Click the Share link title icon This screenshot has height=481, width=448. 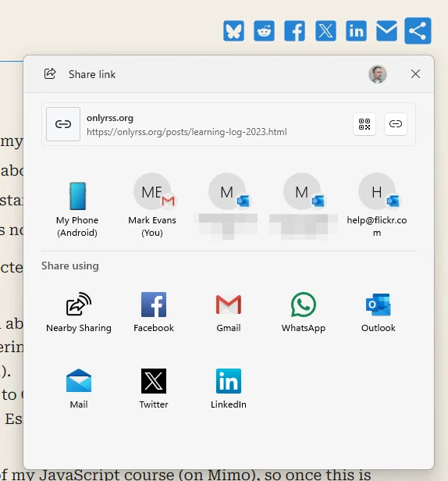pyautogui.click(x=50, y=73)
